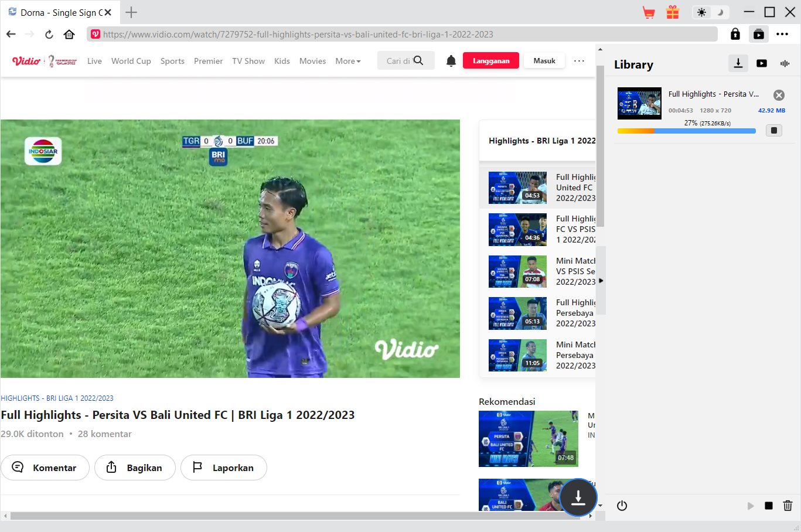Click the Cari di search field
801x532 pixels.
click(x=398, y=61)
